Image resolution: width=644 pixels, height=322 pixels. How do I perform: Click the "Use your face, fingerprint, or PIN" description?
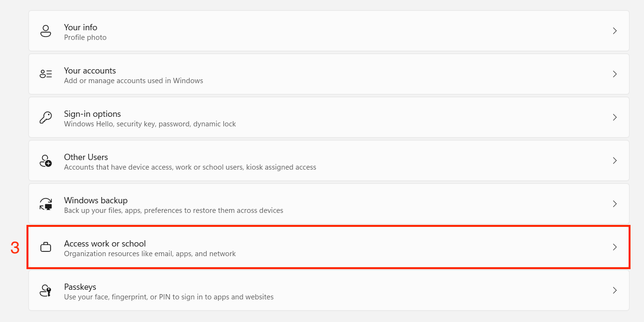click(168, 297)
